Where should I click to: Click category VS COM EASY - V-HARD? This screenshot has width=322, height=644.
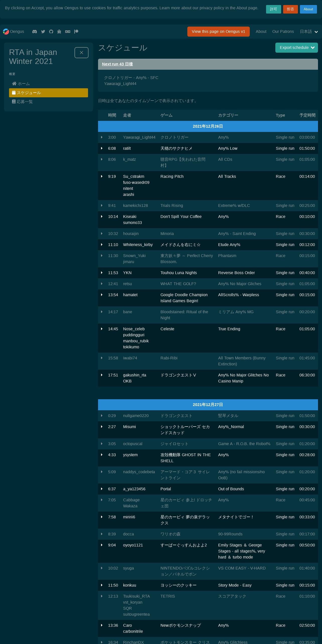point(242,568)
